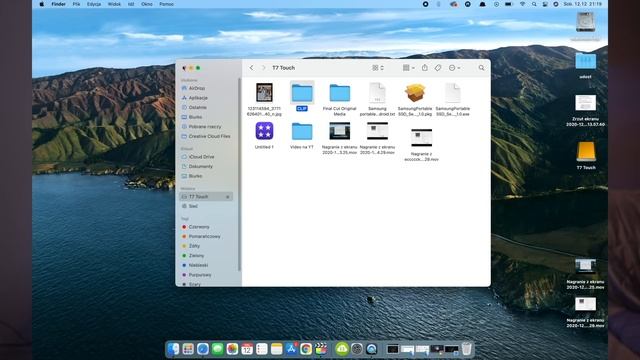640x360 pixels.
Task: Open QuickTime Player from the Dock
Action: coord(371,349)
